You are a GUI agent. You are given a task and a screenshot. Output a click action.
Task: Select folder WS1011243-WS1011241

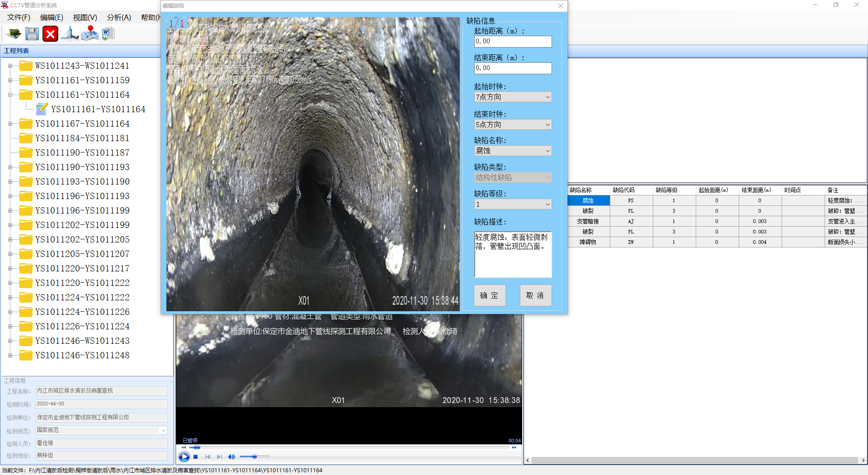(82, 66)
